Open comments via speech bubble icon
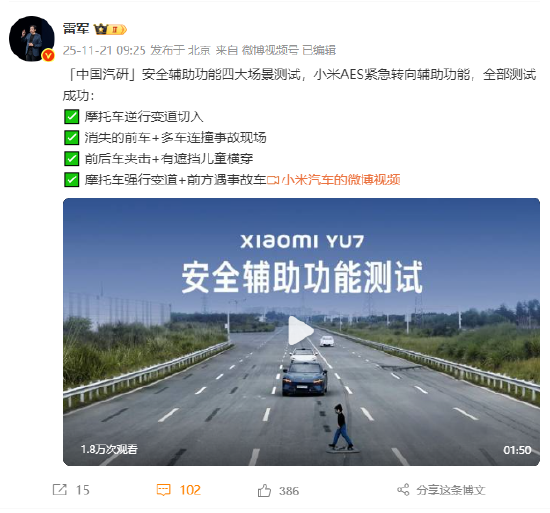Viewport: 550px width, 513px height. pos(163,490)
